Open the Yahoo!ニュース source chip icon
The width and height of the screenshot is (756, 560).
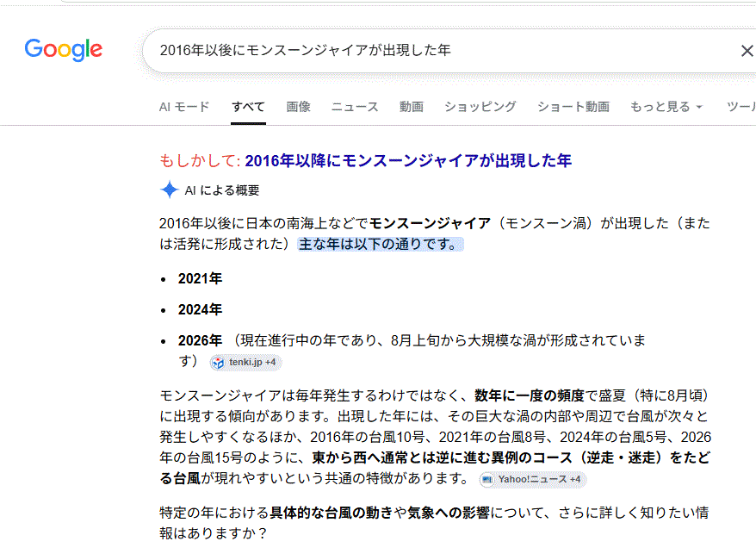pyautogui.click(x=487, y=480)
